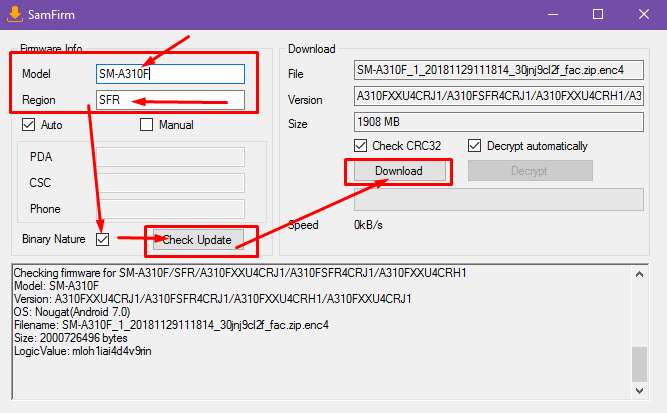Click the 'OS: Nougat(Android 7.0)' log line
Viewport: 667px width, 413px height.
[x=72, y=312]
